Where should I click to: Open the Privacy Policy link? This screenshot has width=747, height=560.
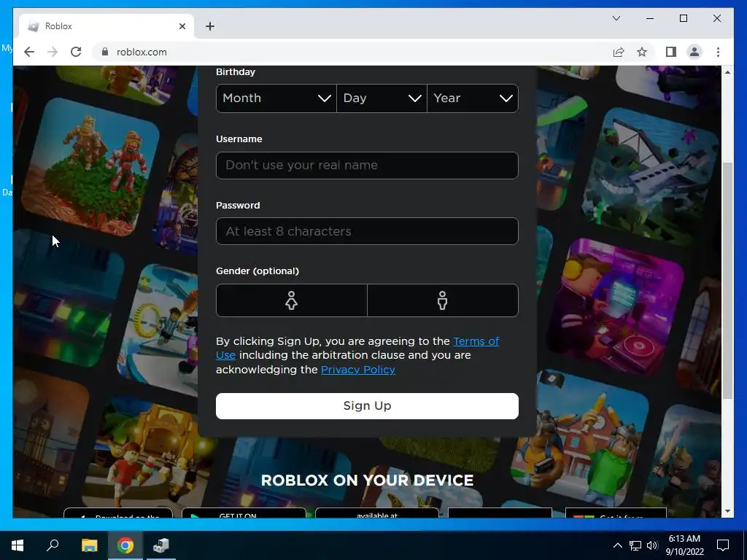click(357, 370)
